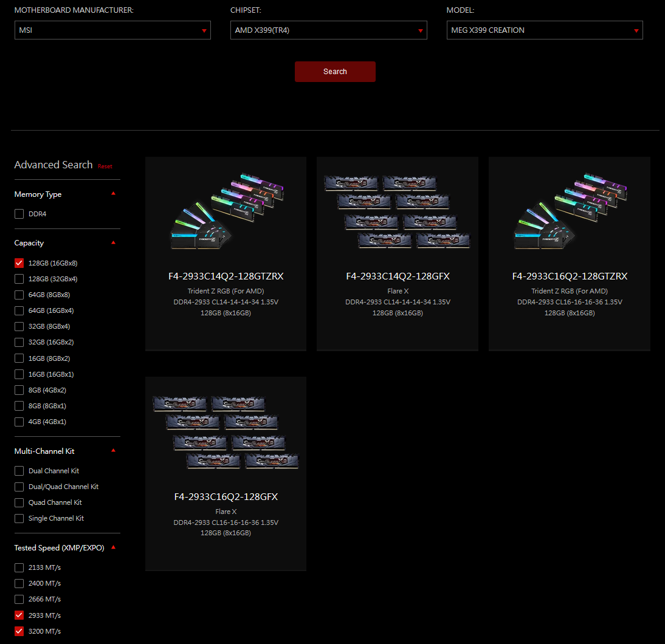The width and height of the screenshot is (665, 644).
Task: Collapse the Multi-Channel Kit section arrow
Action: click(113, 451)
